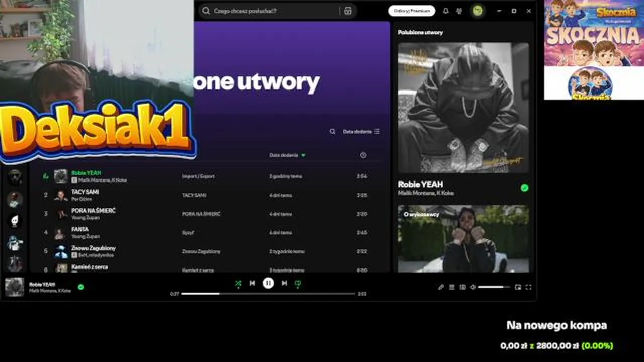Click the now-playing cover art in player bar
Screen dimensions: 644x362
click(15, 287)
